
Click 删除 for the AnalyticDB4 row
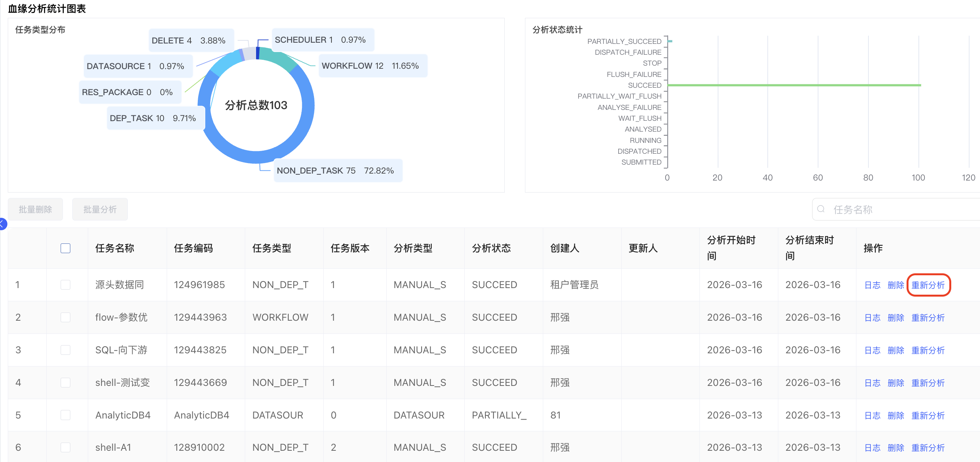(x=896, y=415)
